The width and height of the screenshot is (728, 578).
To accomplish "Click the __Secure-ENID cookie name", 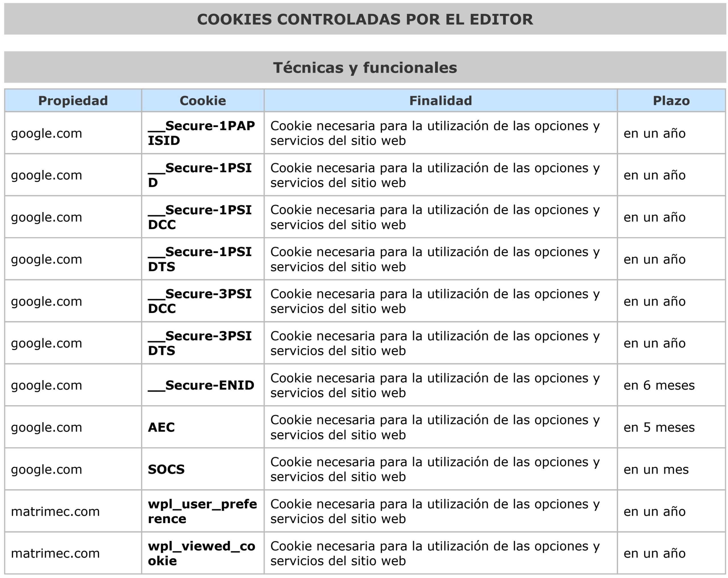I will point(201,385).
